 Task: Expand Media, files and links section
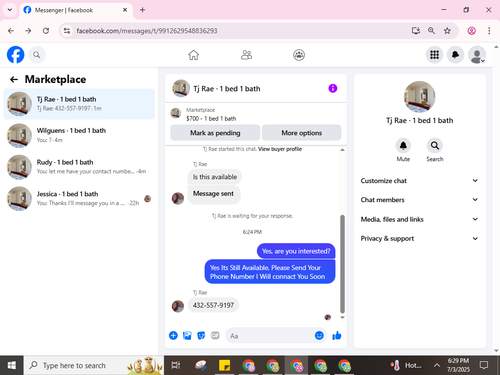point(419,219)
